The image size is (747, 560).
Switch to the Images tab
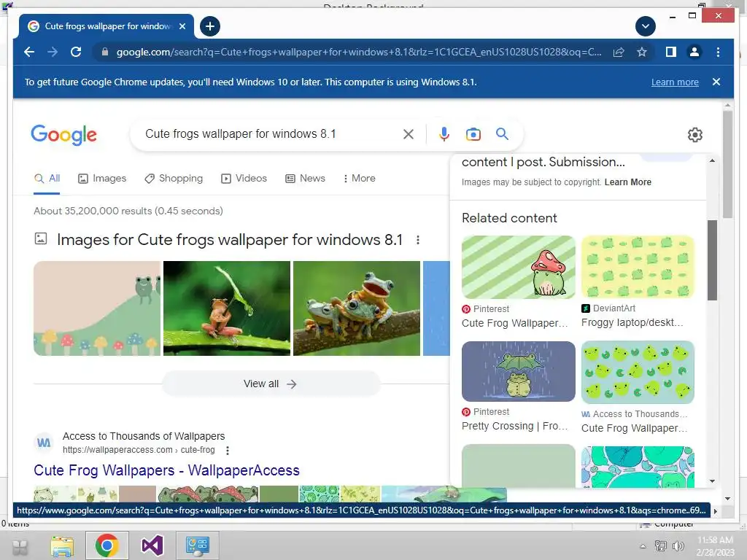pos(102,179)
